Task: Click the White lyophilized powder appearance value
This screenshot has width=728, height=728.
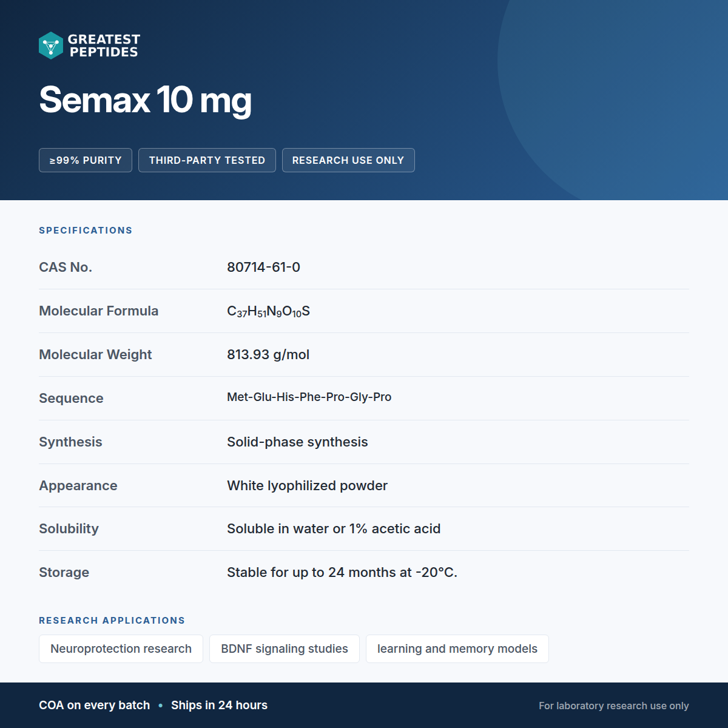Action: (x=307, y=485)
